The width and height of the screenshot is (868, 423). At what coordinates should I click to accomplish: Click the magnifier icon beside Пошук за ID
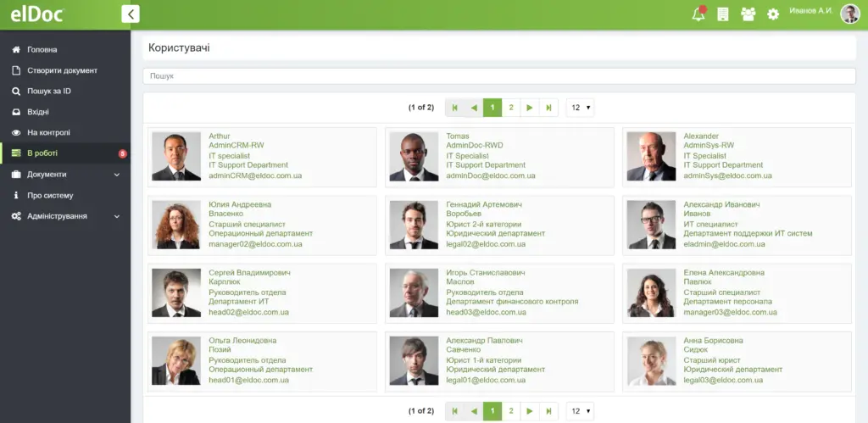pos(16,92)
